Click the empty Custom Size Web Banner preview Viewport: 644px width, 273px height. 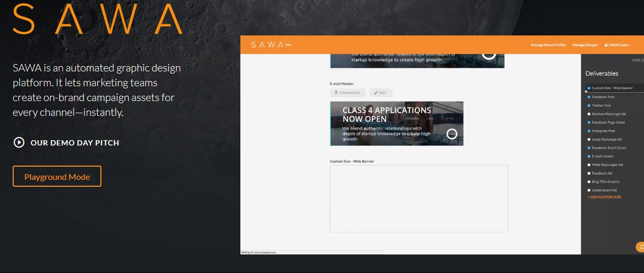click(x=419, y=198)
